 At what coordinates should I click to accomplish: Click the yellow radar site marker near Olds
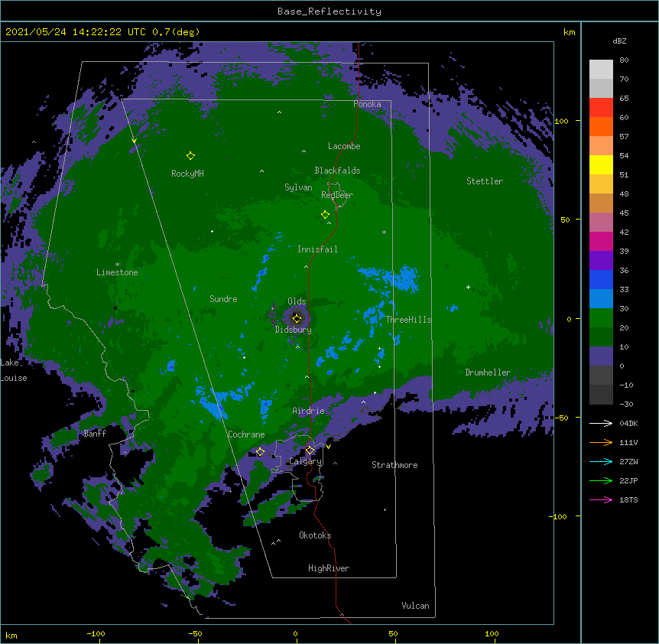pos(297,318)
